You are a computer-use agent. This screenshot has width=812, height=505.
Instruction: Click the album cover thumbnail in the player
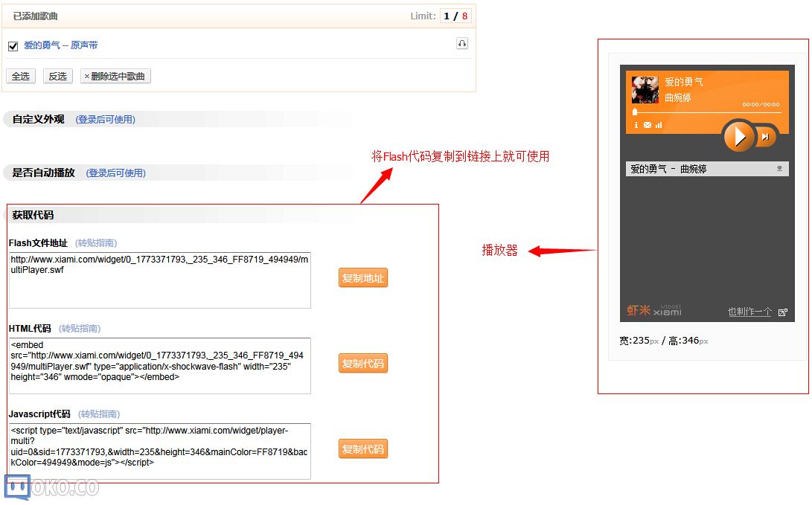point(645,90)
